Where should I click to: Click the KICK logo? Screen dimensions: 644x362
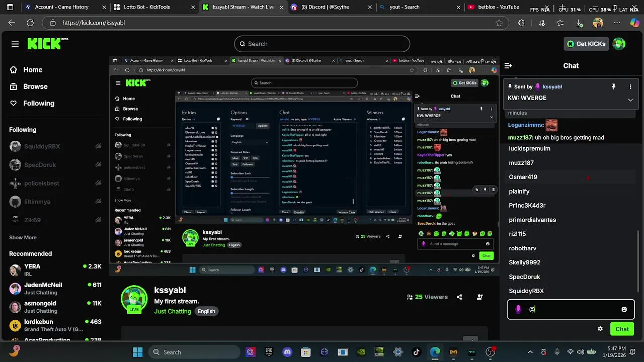point(48,44)
